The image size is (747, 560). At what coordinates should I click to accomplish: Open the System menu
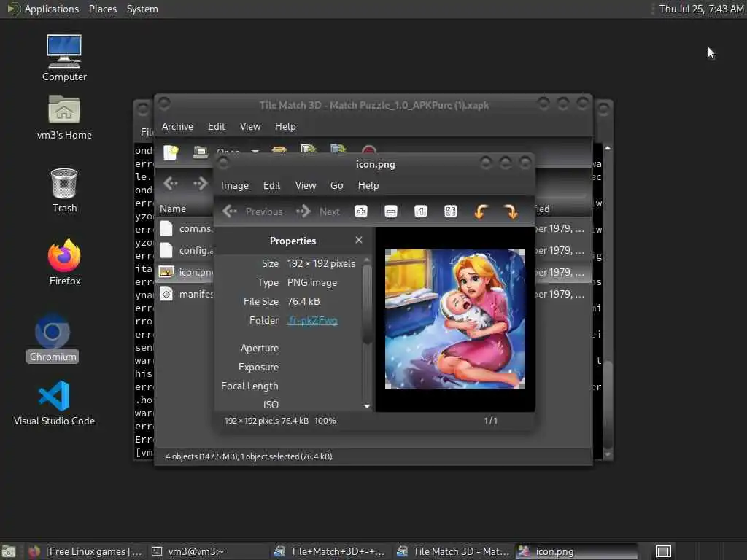[x=142, y=9]
